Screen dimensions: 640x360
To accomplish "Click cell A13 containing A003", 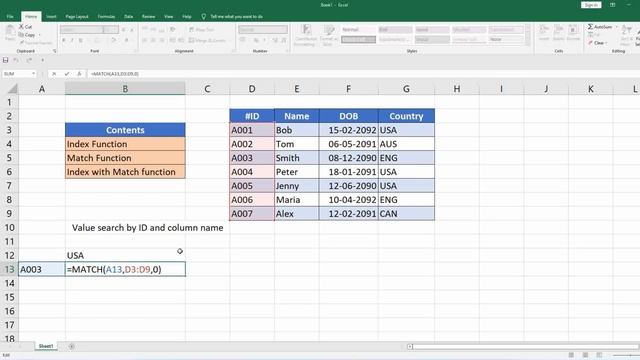I will [42, 269].
